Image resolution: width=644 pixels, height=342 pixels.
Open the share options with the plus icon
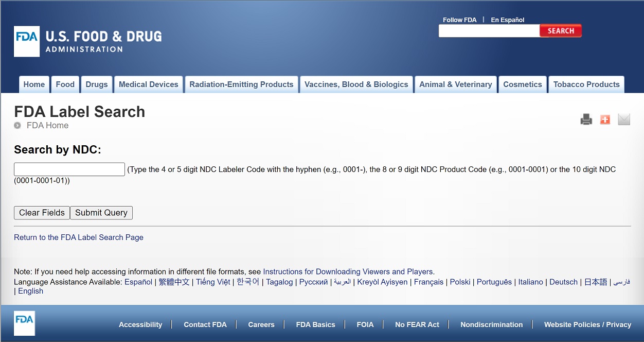[605, 119]
